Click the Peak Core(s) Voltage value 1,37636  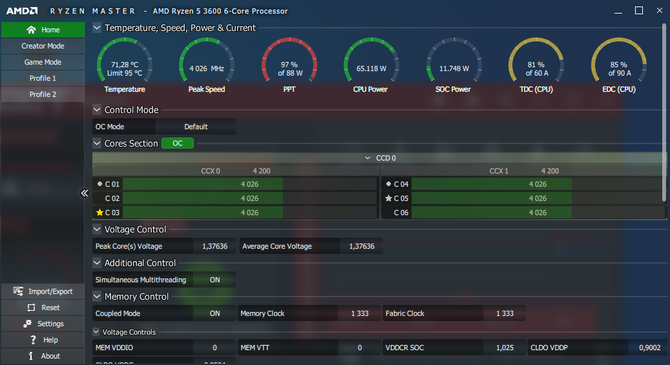pyautogui.click(x=215, y=246)
